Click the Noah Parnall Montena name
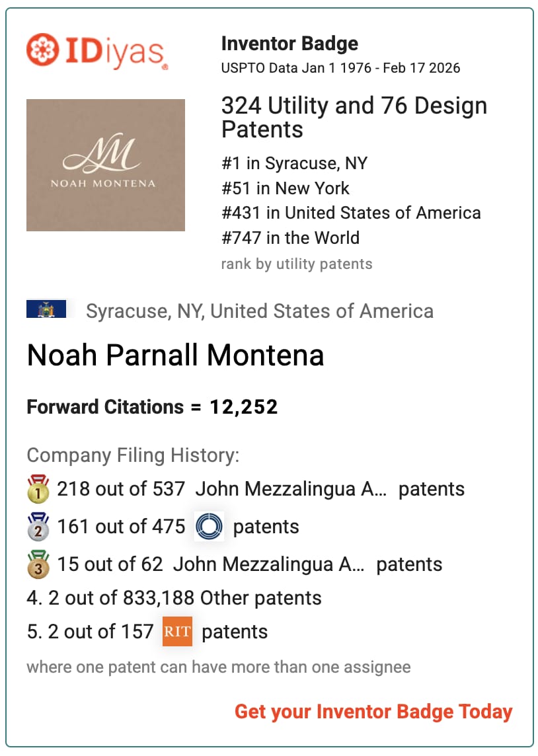Viewport: 538px width, 756px height. [175, 356]
